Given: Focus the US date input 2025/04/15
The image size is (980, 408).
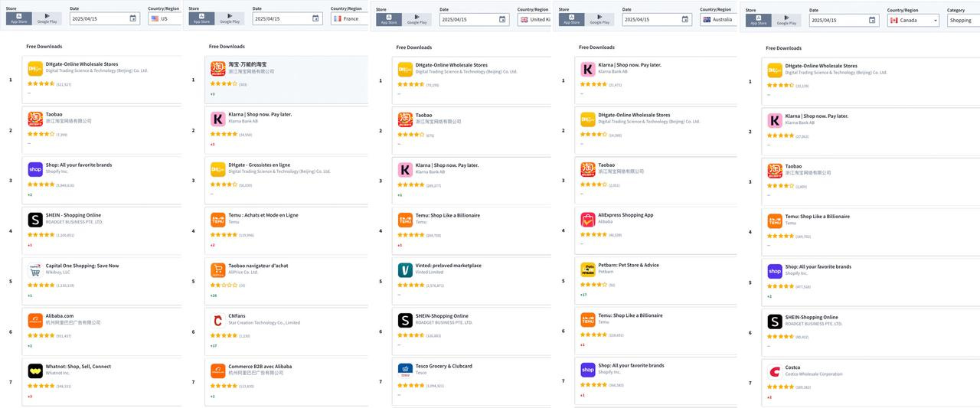Looking at the screenshot, I should pos(105,18).
